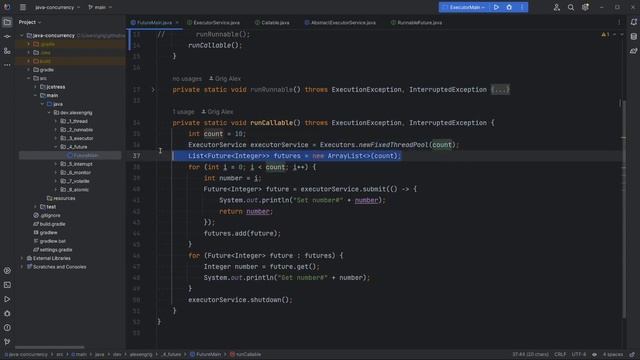Viewport: 640px width, 360px height.
Task: Collapse the java-concurrency root node
Action: [22, 36]
